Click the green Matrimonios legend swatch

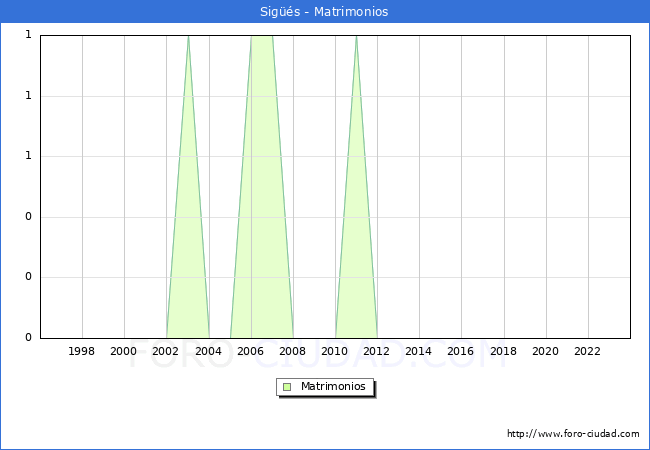pyautogui.click(x=287, y=387)
